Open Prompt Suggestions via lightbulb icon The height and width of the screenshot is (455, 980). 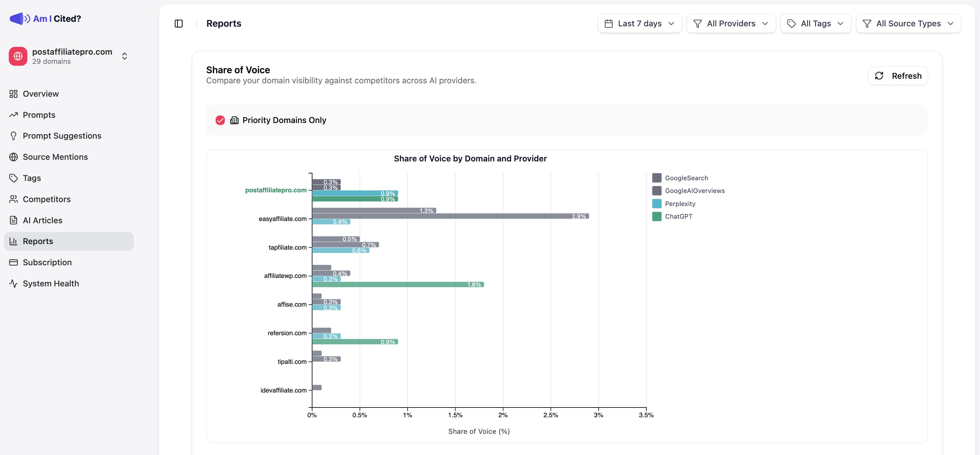click(x=14, y=135)
